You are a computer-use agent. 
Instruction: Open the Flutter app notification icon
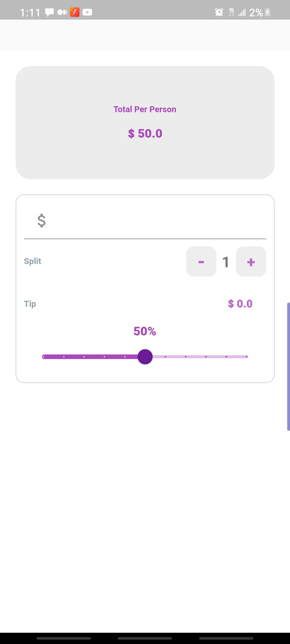tap(74, 12)
